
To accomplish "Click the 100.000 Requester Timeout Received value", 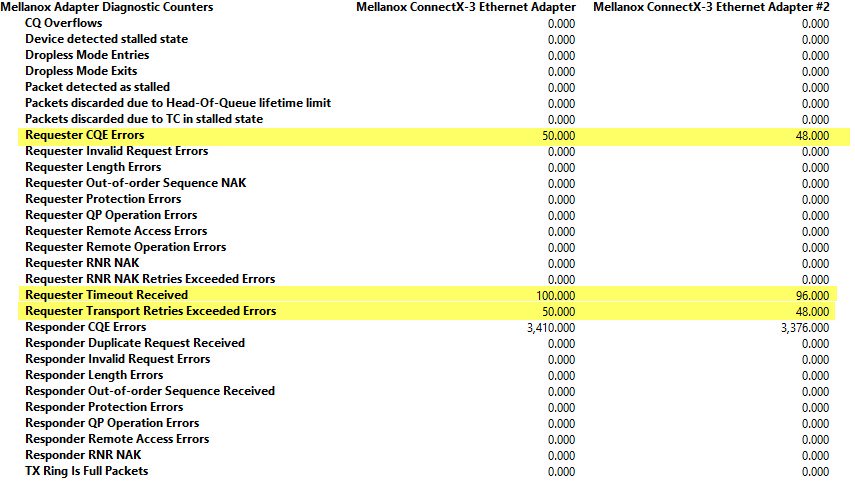I will (556, 295).
